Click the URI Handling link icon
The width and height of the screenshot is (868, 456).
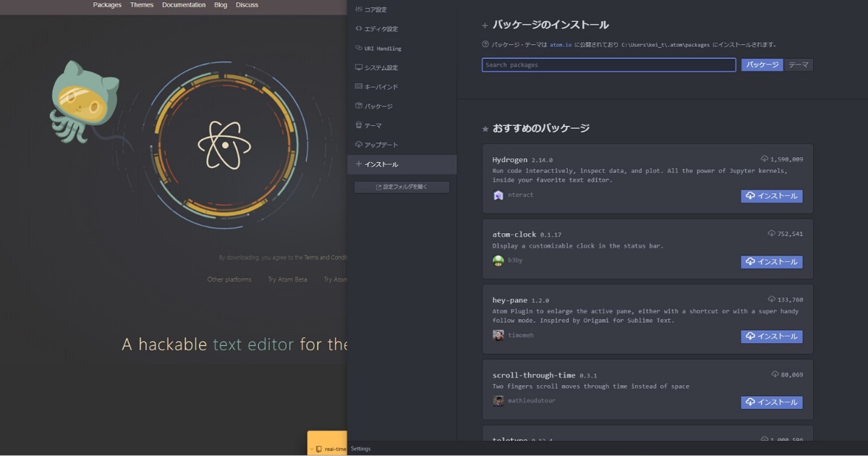(x=358, y=48)
